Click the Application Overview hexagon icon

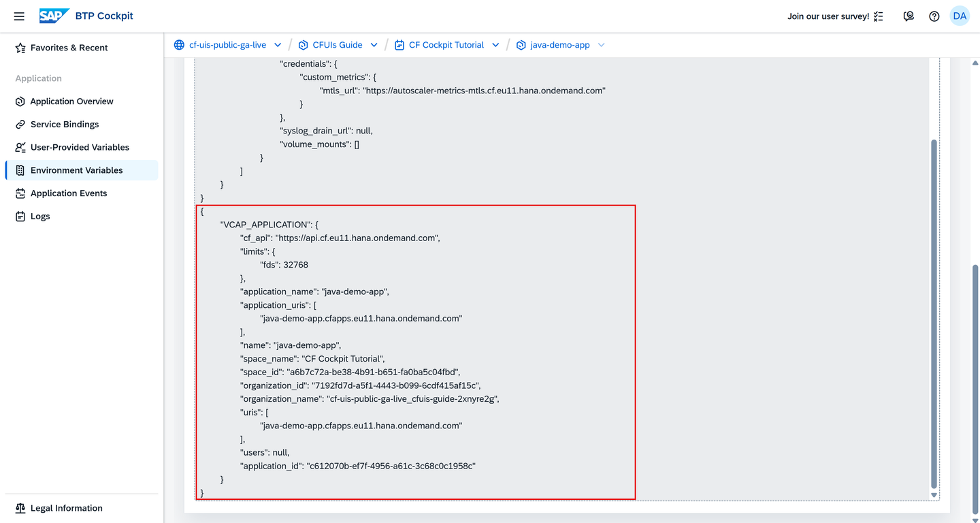tap(20, 101)
